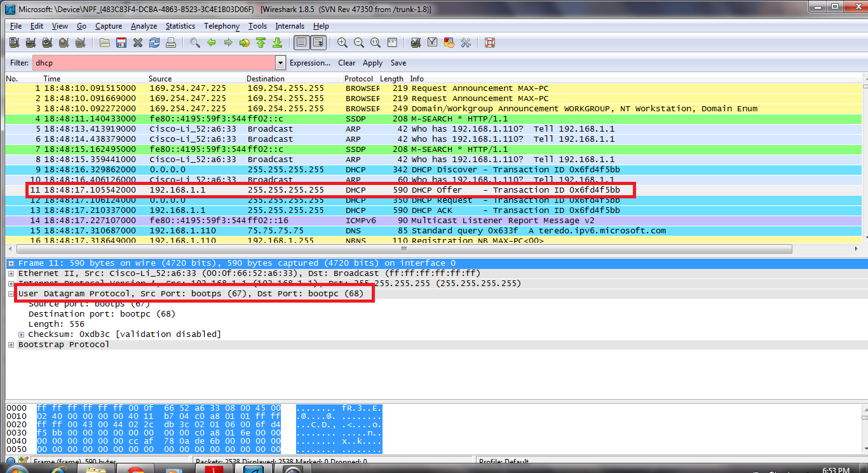Start a new live capture
This screenshot has width=868, height=473.
[x=47, y=43]
